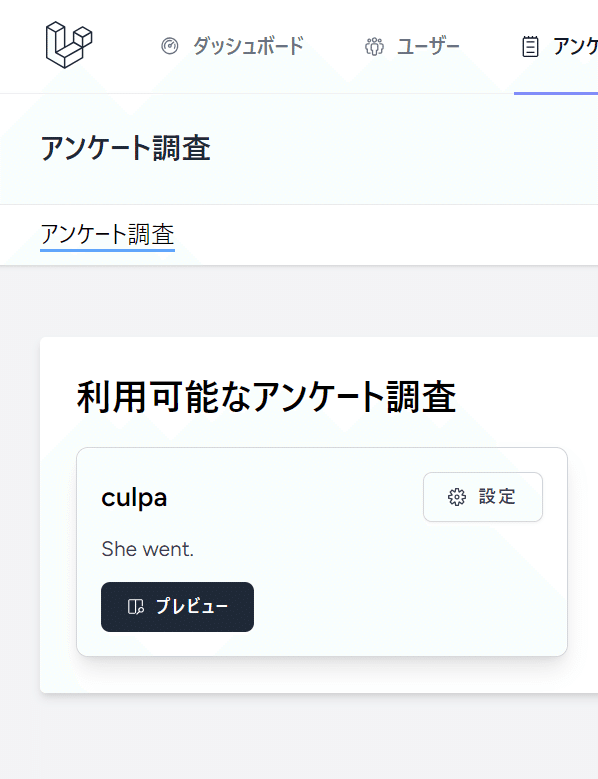Click the culpa survey title
Screen dimensions: 598x779
(x=134, y=497)
